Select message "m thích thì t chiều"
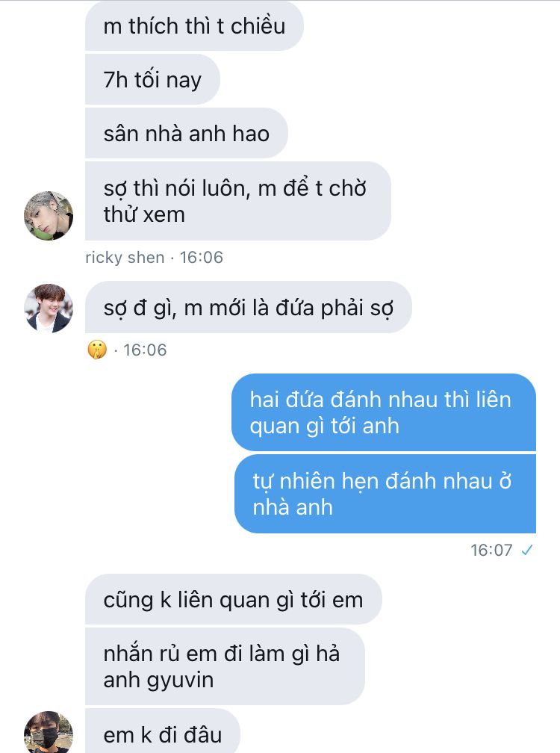Screen dimensions: 560x753 pos(194,26)
